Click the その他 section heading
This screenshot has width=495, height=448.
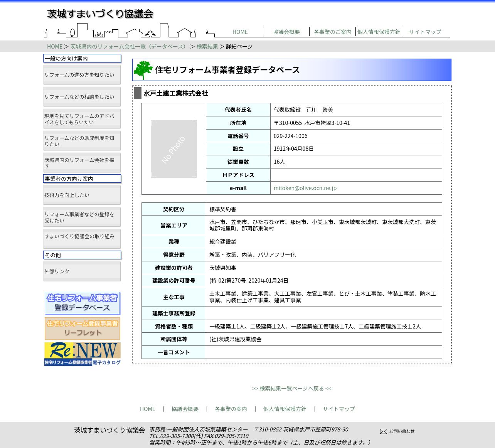pyautogui.click(x=82, y=255)
